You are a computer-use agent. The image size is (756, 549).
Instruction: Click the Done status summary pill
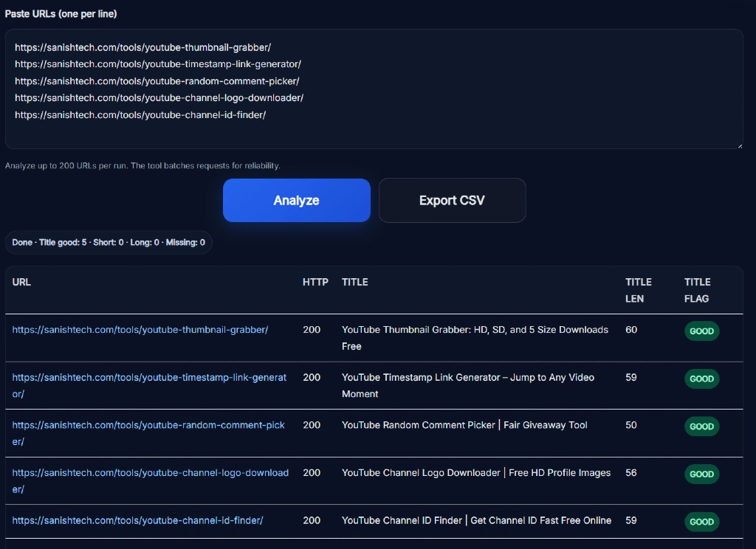(109, 243)
